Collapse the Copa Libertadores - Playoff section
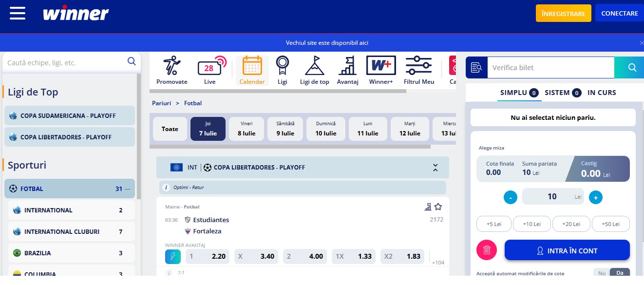The image size is (644, 285). [x=436, y=168]
